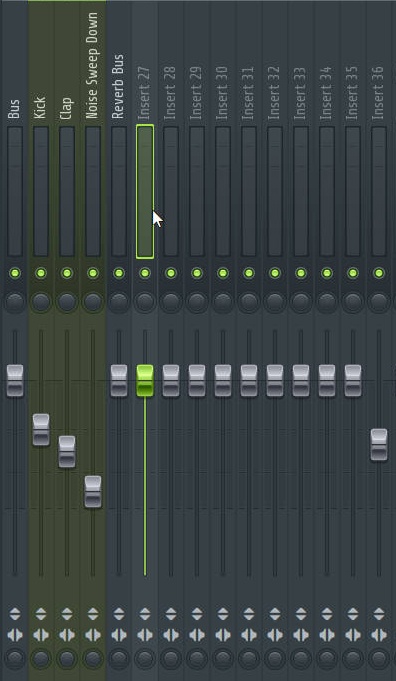Click the green Insert 27 fader cap
The width and height of the screenshot is (396, 681).
coord(145,380)
